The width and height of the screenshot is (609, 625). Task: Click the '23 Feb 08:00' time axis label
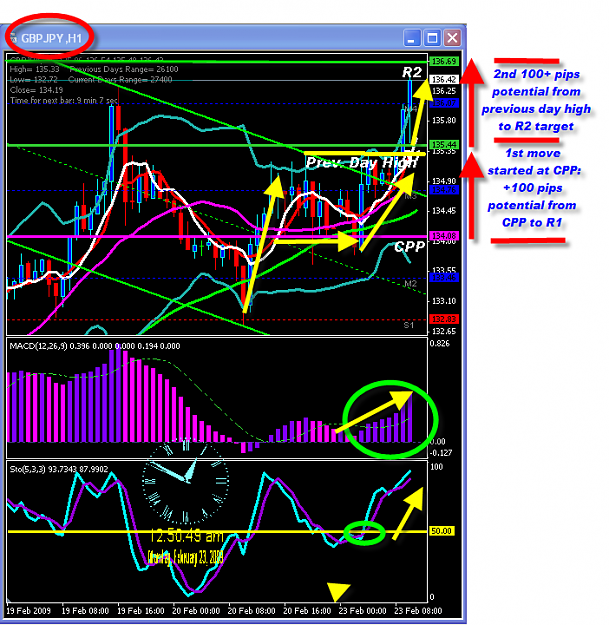(x=418, y=611)
